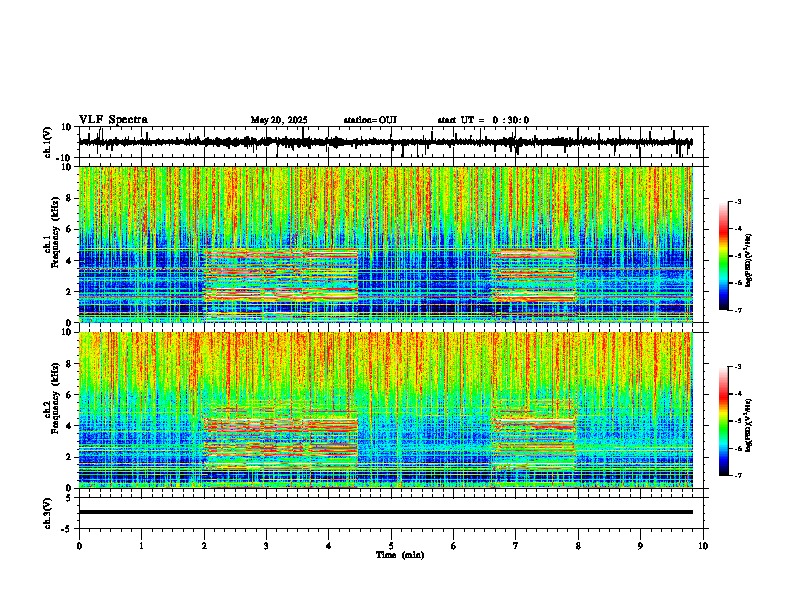Click the "-7" label on the ch.1 color bar

tap(737, 310)
